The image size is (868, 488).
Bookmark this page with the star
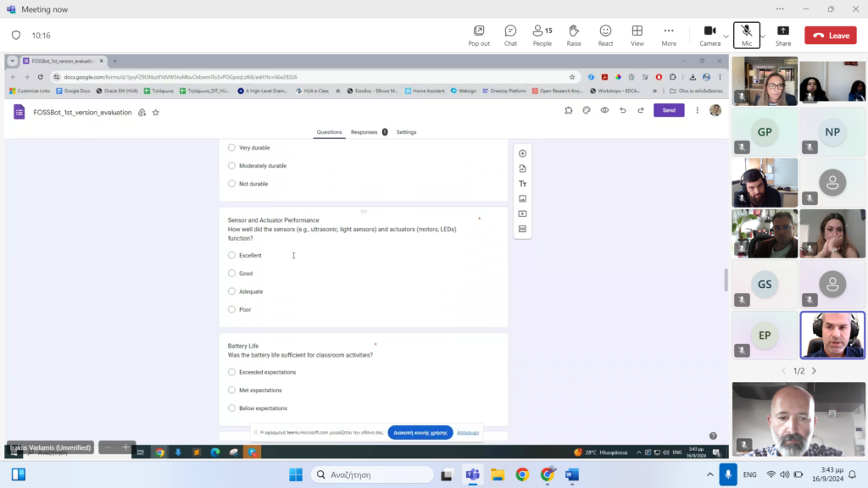tap(572, 77)
